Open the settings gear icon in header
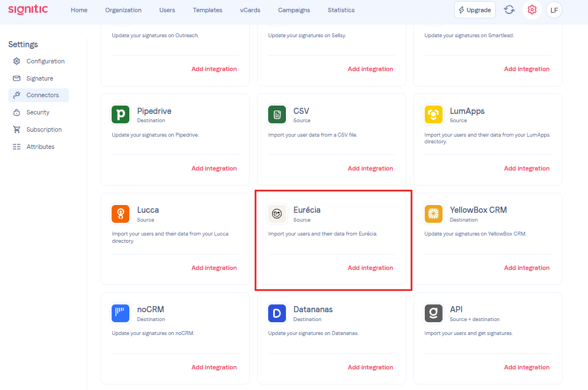Viewport: 588px width, 390px height. click(x=532, y=10)
